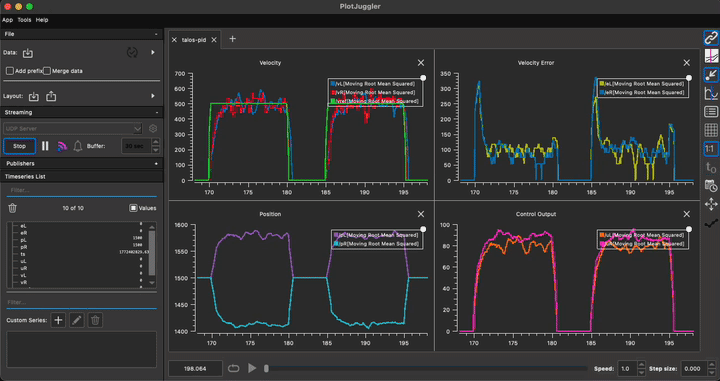Click the load Data file icon

click(x=28, y=53)
